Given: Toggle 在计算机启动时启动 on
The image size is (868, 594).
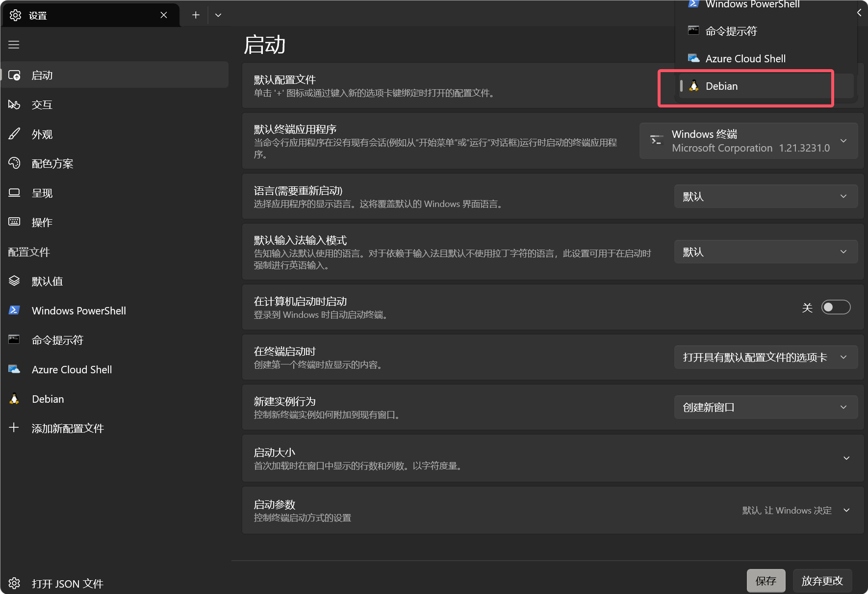Looking at the screenshot, I should click(836, 307).
